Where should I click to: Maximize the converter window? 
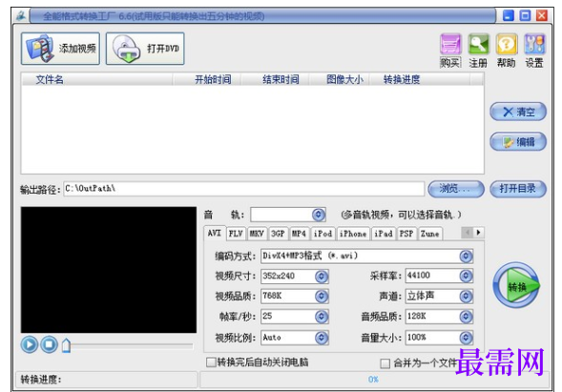(x=525, y=15)
